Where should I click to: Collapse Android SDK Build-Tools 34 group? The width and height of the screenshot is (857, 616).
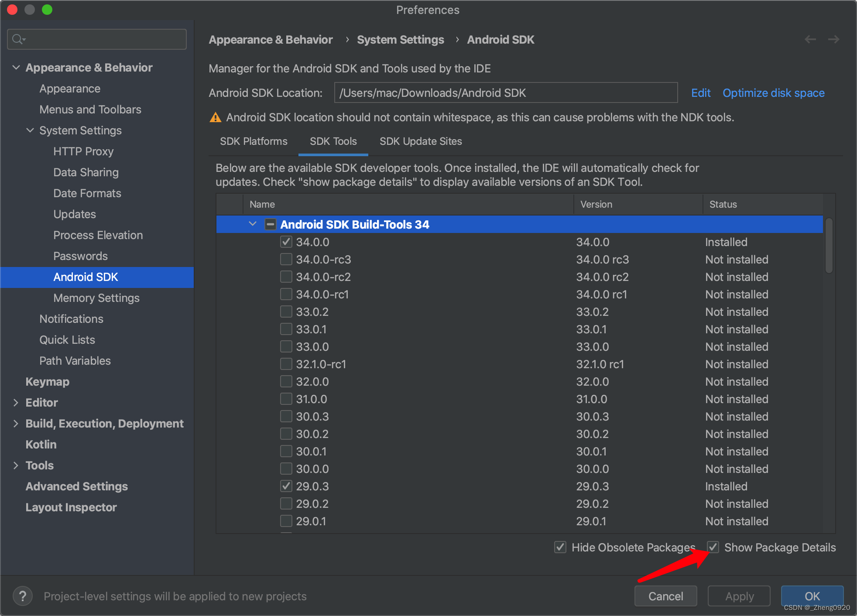pyautogui.click(x=253, y=224)
